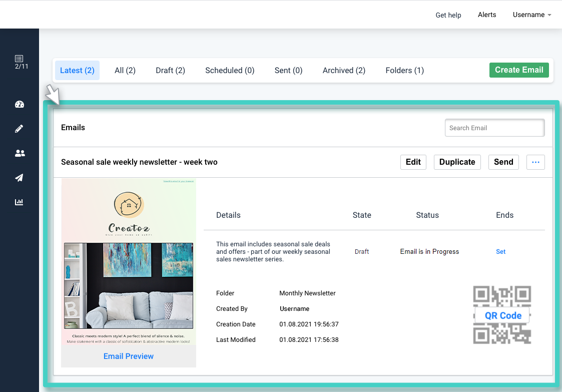Open the dashboard gauge icon in sidebar
Screen dimensions: 562x392
click(20, 104)
